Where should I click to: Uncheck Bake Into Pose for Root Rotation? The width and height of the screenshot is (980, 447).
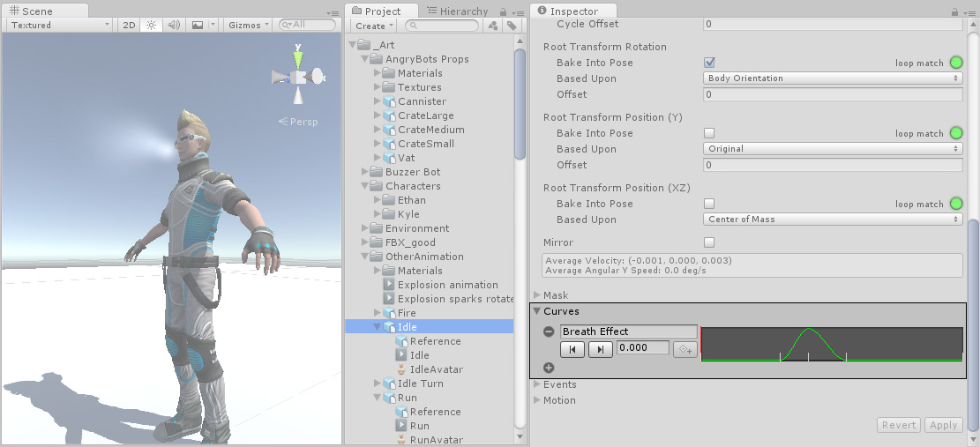click(709, 63)
